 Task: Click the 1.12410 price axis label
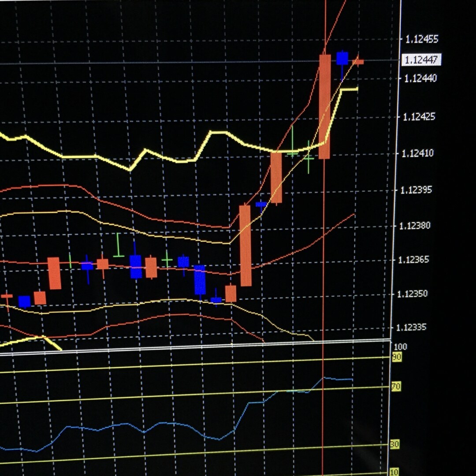[418, 153]
